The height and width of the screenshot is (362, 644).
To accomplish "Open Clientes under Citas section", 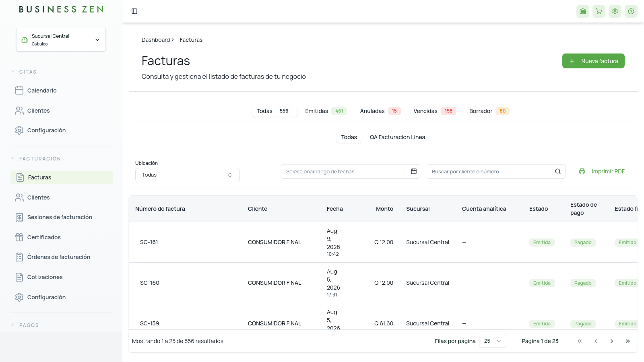I will coord(62,111).
